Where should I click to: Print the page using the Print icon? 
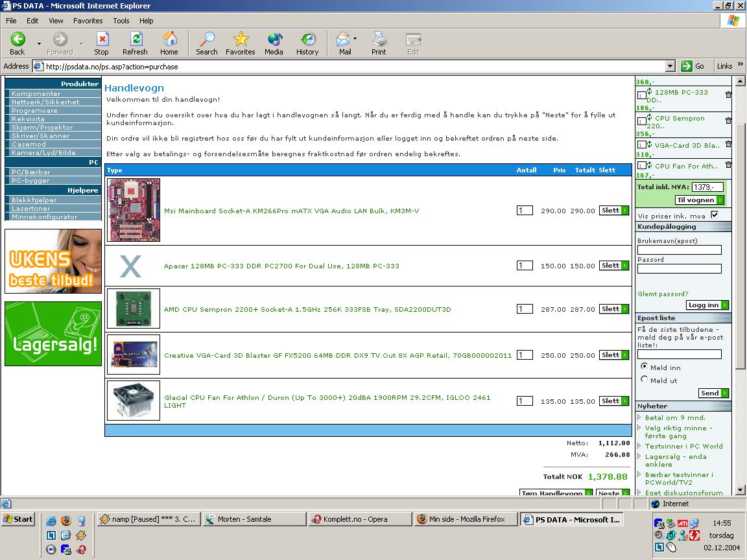click(x=379, y=44)
